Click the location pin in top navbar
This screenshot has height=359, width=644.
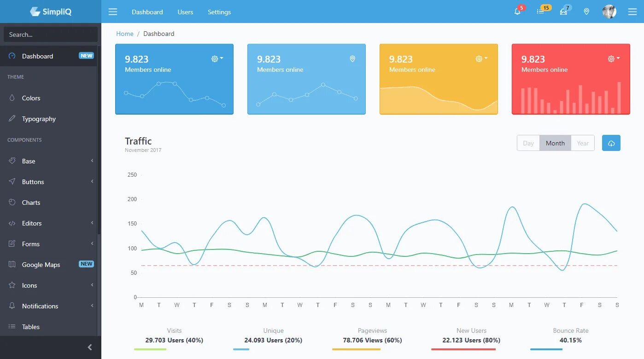[x=586, y=12]
